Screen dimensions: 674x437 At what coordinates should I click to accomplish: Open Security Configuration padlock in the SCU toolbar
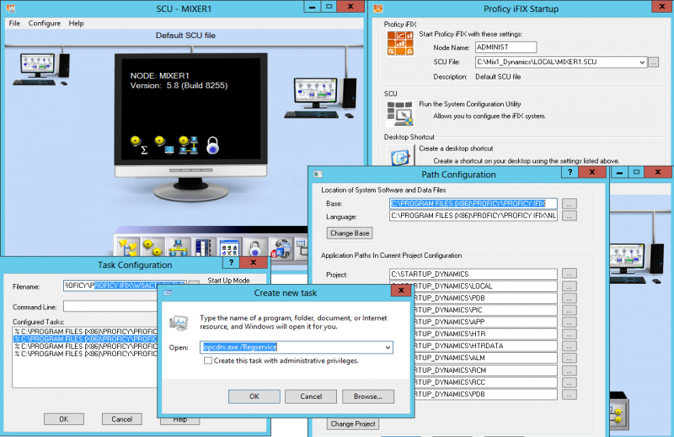255,248
